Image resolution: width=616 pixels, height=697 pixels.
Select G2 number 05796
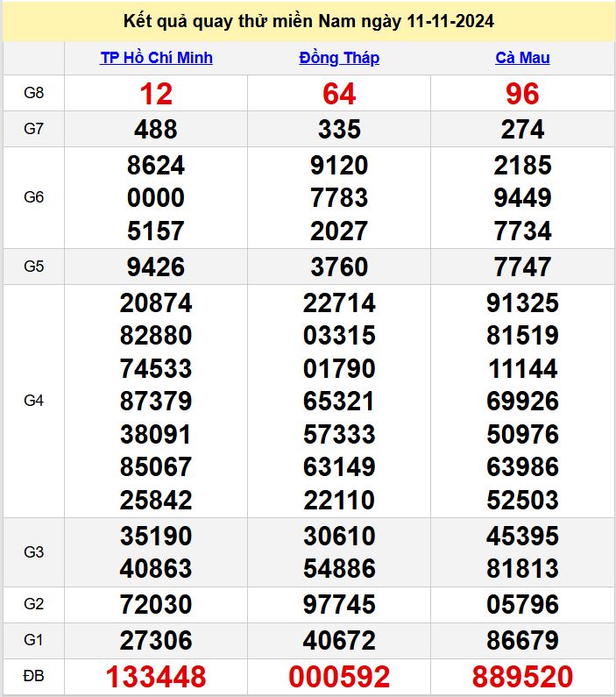click(523, 605)
